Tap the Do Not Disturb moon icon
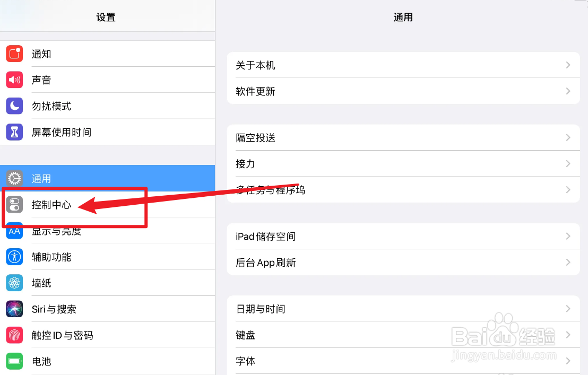The image size is (588, 375). coord(14,106)
